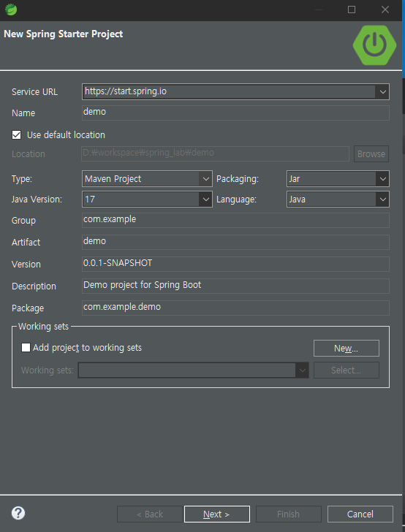Click the Version field 0.0.1-SNAPSHOT

pyautogui.click(x=235, y=264)
